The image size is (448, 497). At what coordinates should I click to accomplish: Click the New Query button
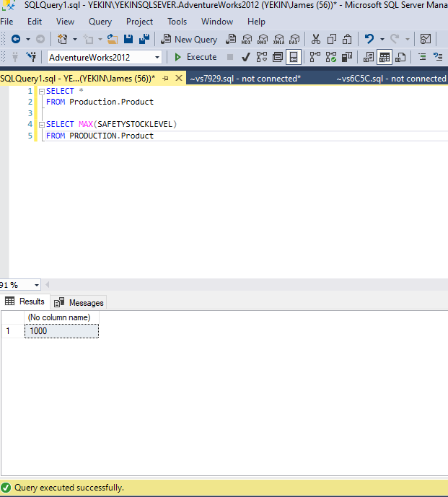pyautogui.click(x=189, y=39)
